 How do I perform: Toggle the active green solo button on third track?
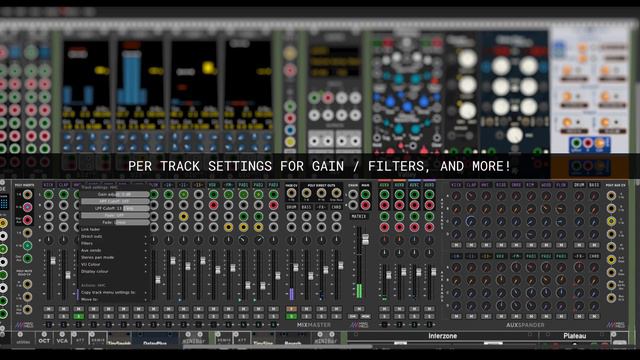[x=78, y=316]
